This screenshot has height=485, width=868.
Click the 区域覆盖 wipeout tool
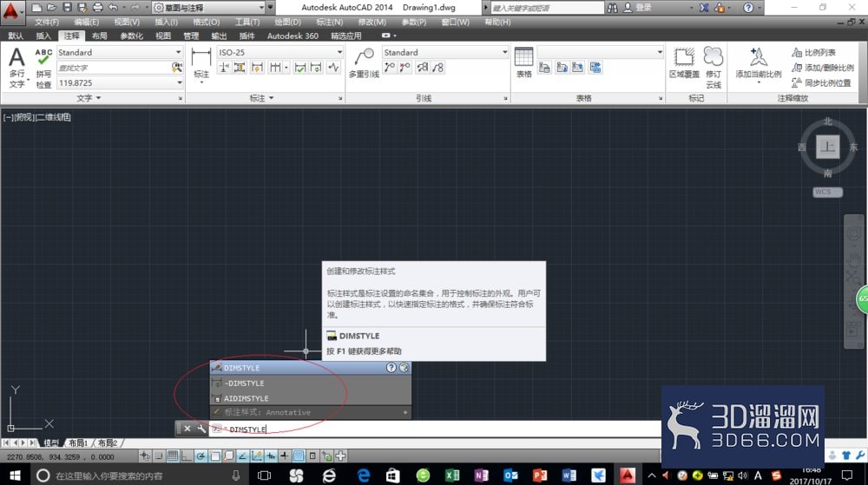[684, 62]
